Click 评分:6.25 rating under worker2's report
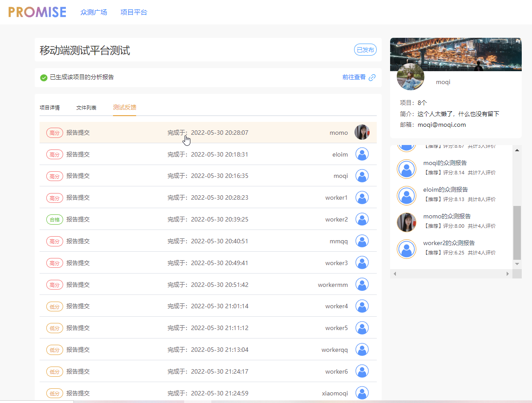 click(454, 253)
